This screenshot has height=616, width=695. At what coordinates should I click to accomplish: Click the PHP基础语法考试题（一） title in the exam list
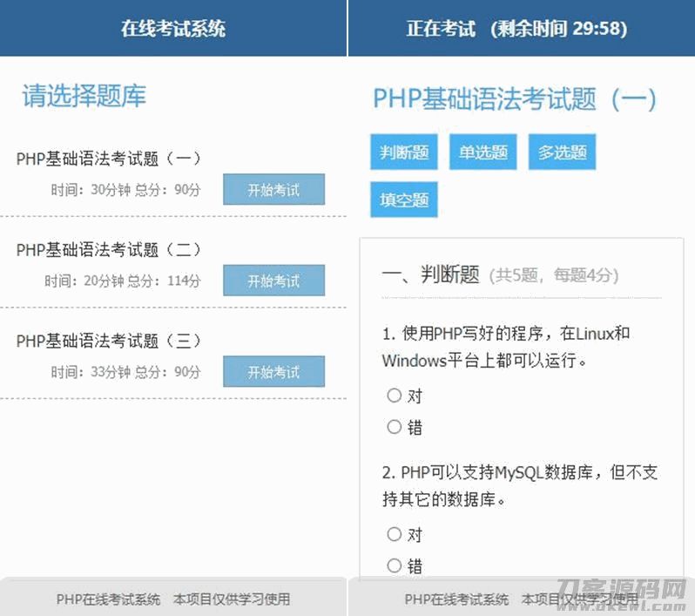(109, 159)
